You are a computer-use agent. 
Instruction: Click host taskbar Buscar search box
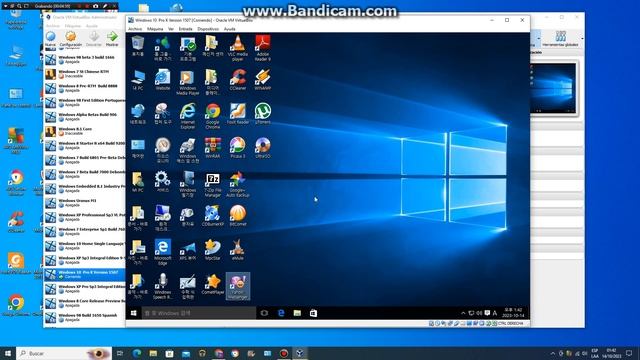[64, 353]
